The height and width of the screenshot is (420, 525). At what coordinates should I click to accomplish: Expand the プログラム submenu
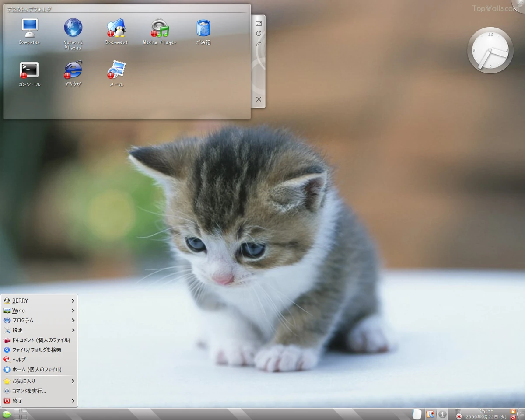click(x=39, y=320)
